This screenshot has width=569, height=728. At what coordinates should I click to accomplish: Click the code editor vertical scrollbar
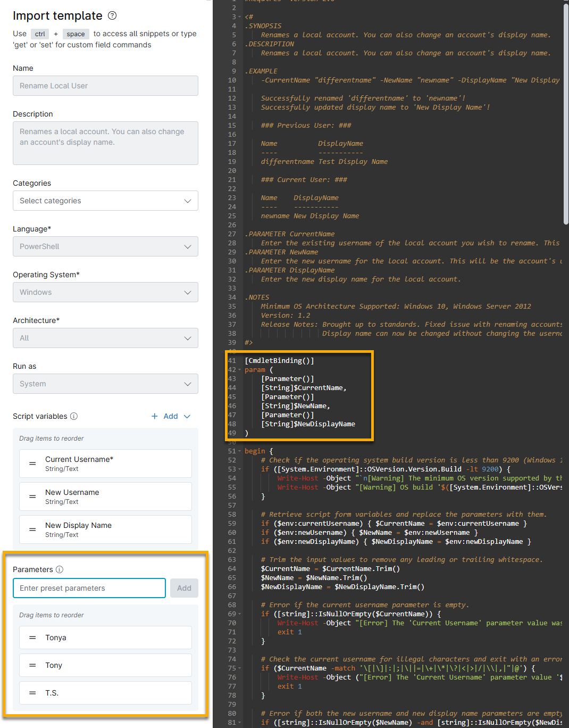[566, 114]
